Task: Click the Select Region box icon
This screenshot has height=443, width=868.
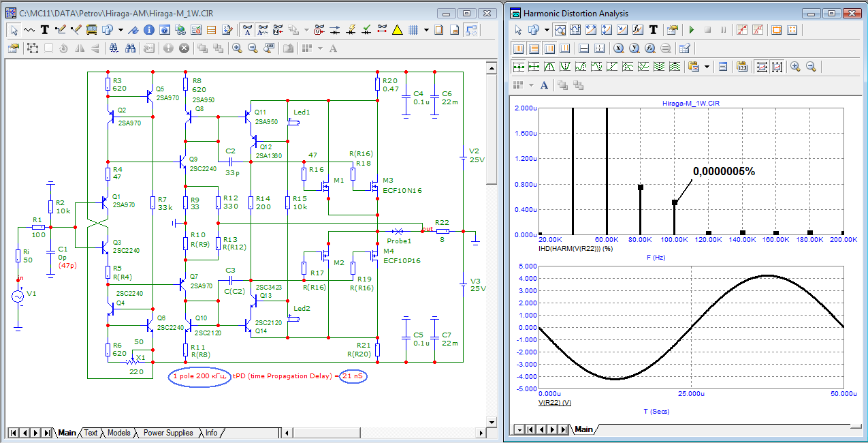Action: click(32, 48)
